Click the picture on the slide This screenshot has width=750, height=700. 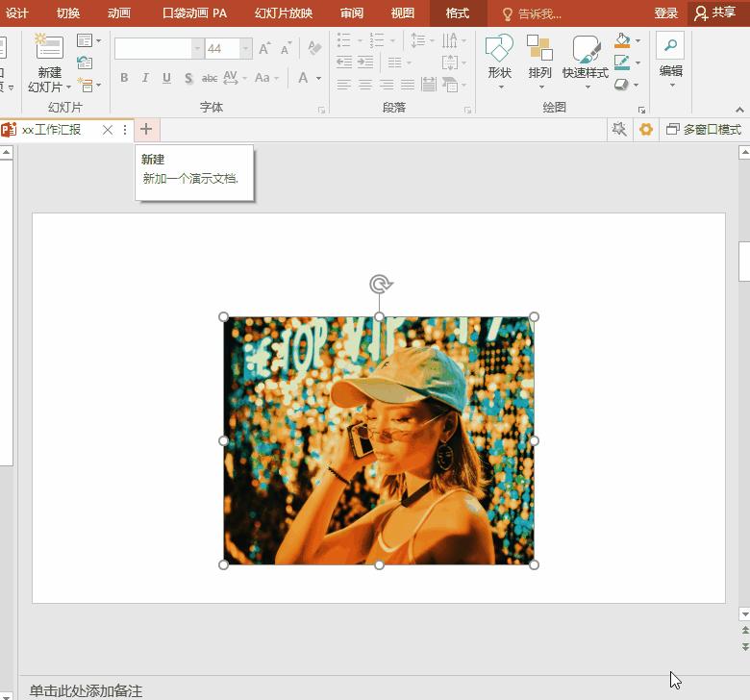pos(379,440)
